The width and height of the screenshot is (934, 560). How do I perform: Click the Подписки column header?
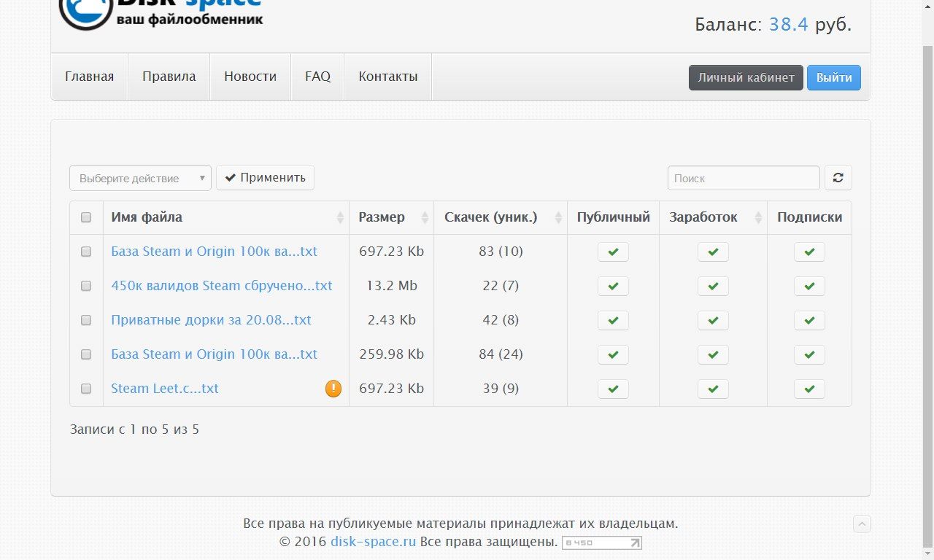(809, 217)
